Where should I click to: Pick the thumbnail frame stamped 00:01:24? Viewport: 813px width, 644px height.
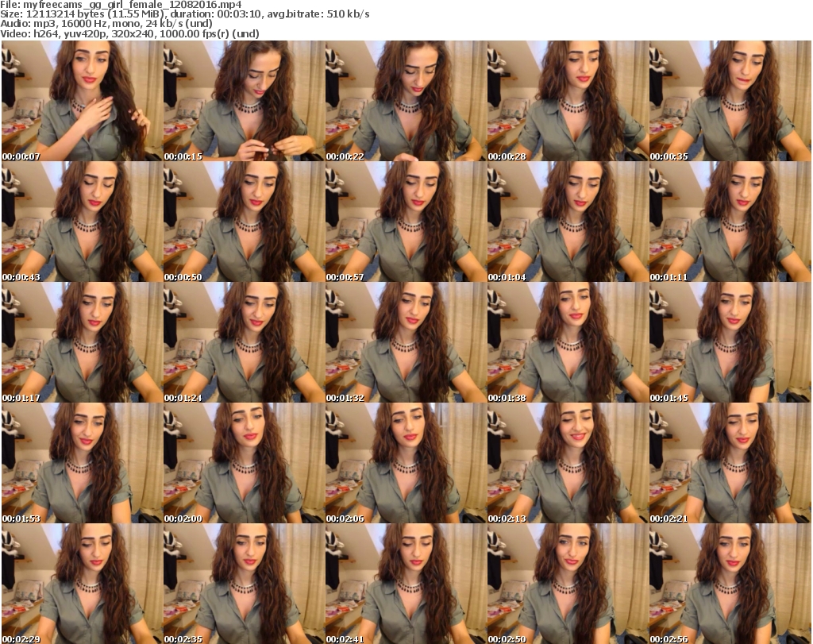click(x=245, y=343)
